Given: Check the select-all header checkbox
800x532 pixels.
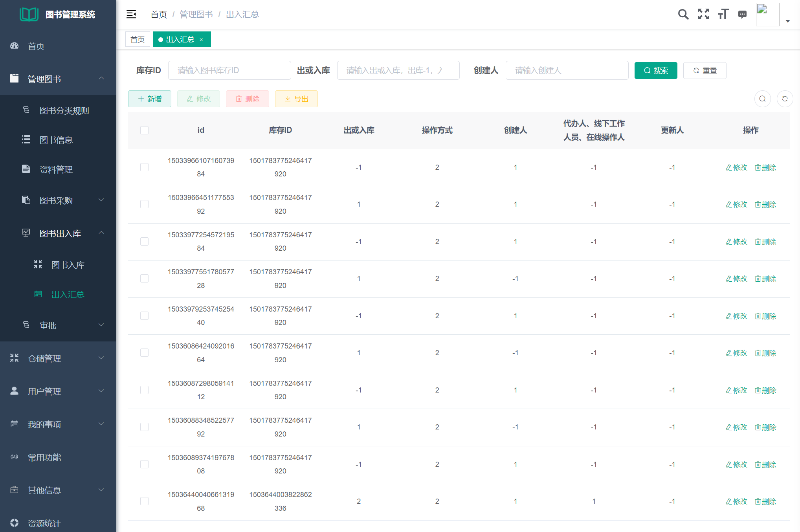Looking at the screenshot, I should click(x=144, y=130).
